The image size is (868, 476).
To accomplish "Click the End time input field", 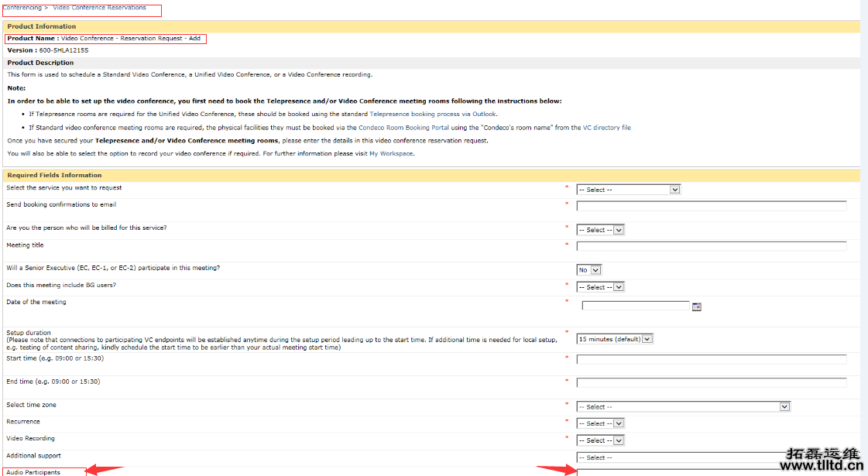I will coord(711,383).
